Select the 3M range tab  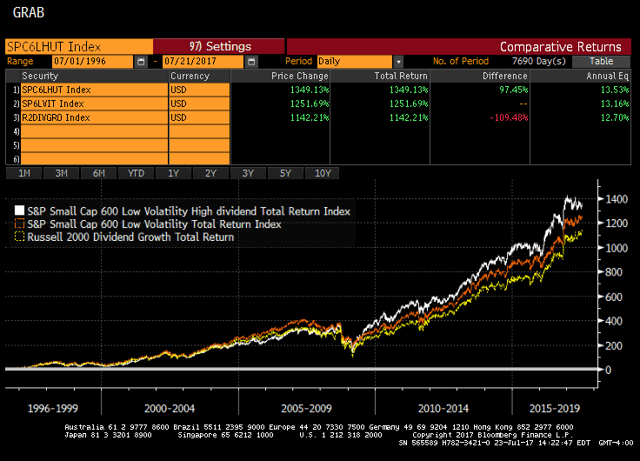(x=61, y=173)
